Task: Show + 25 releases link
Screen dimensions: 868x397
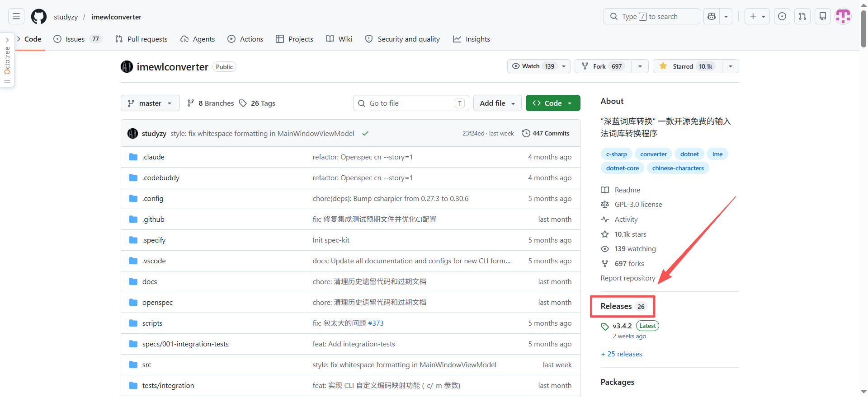Action: tap(622, 354)
